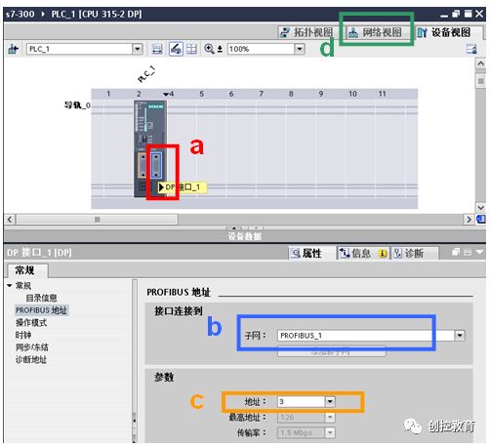Open the 拓扑视图 topology view tab
490x448 pixels.
[x=306, y=32]
